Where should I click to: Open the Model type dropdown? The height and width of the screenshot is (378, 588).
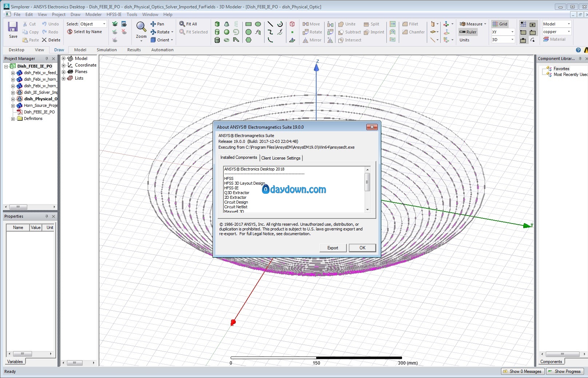[x=569, y=24]
